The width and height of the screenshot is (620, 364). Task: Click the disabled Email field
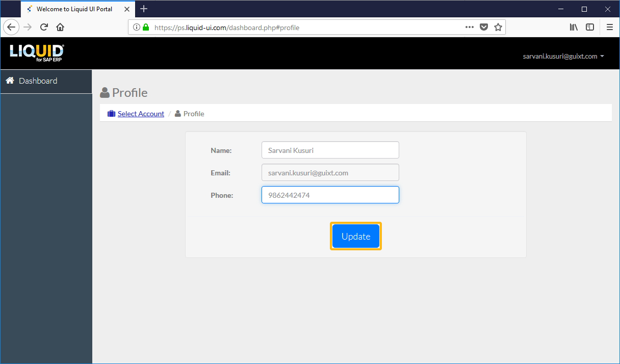(x=330, y=173)
